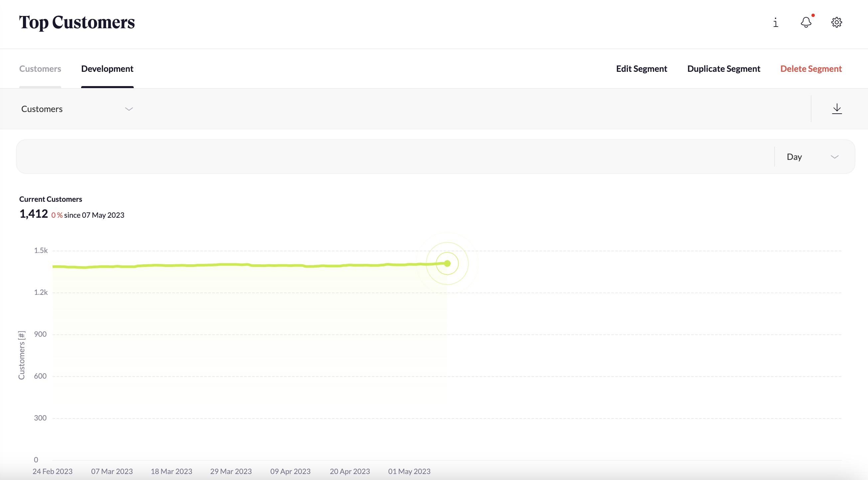868x480 pixels.
Task: Click the 24 Feb 2023 axis label
Action: pos(53,471)
